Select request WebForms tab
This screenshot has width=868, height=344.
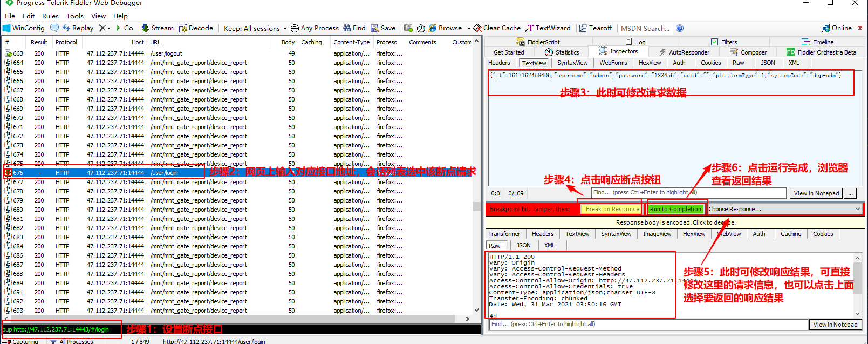click(613, 63)
